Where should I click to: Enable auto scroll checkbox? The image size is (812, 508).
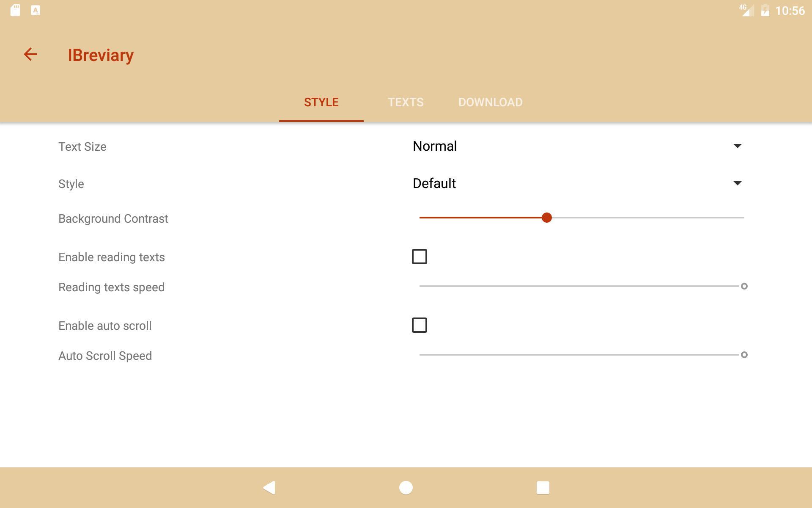tap(420, 325)
